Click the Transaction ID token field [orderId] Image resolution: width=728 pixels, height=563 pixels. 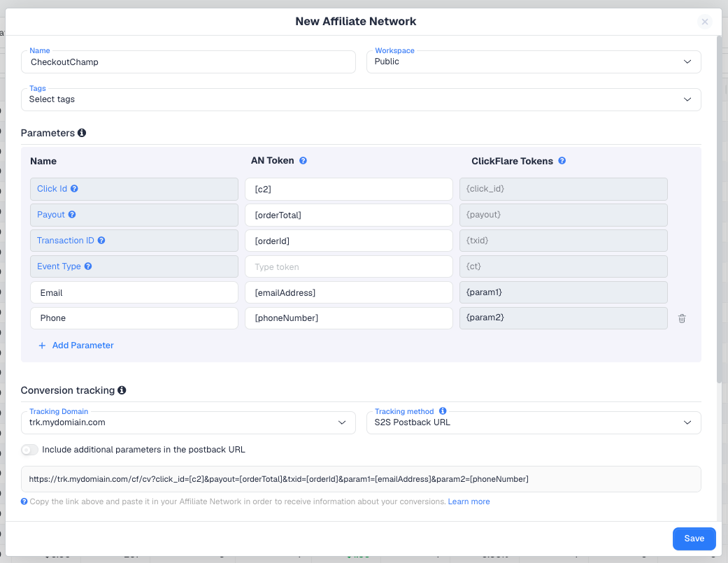(x=349, y=241)
